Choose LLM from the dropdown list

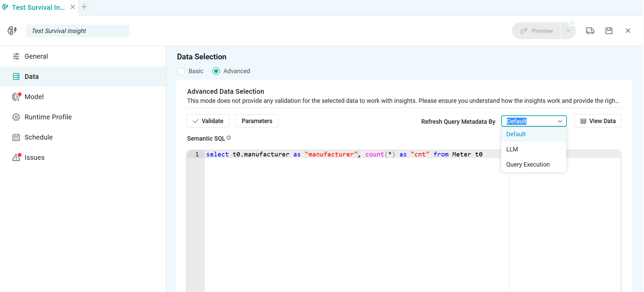pos(512,149)
